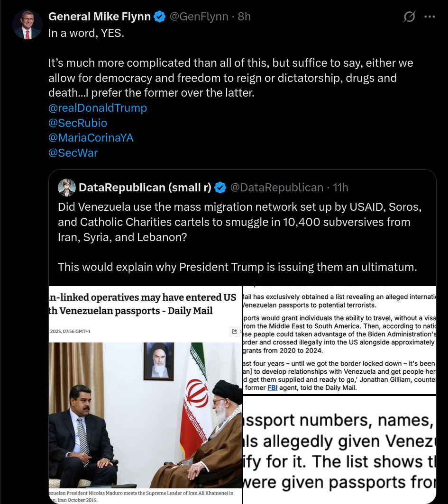
Task: Click the share icon in article screenshot
Action: click(x=235, y=331)
